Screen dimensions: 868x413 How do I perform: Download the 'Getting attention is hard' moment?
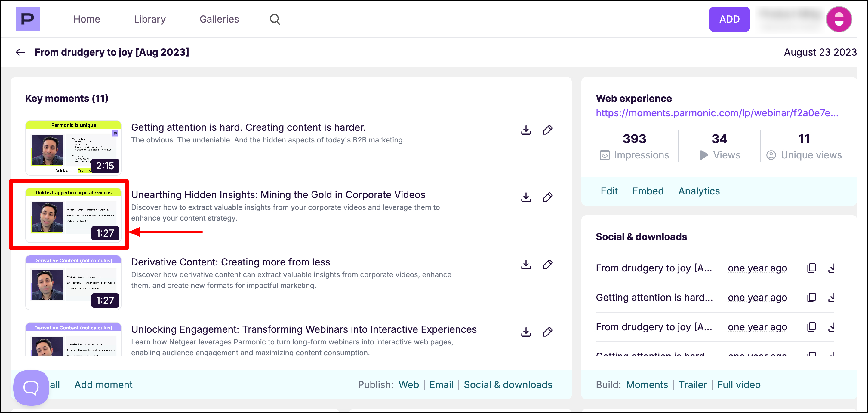click(526, 130)
